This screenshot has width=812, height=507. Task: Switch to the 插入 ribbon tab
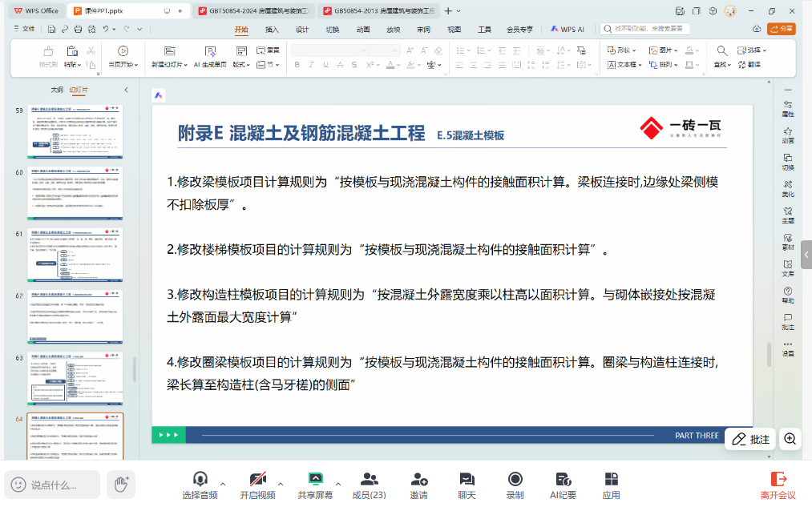pyautogui.click(x=272, y=30)
